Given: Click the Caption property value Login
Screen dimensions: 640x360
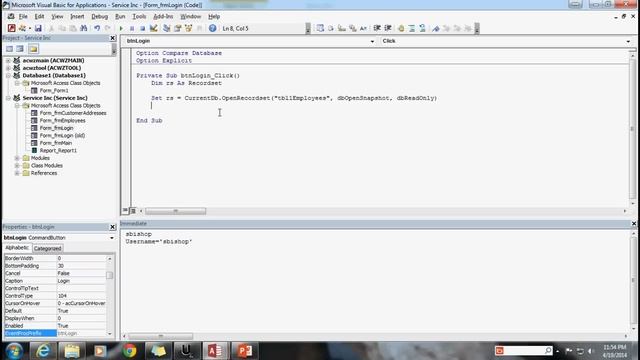Looking at the screenshot, I should (x=81, y=281).
